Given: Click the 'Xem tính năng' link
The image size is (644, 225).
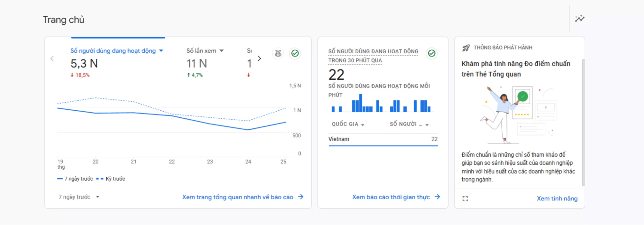Looking at the screenshot, I should tap(557, 199).
